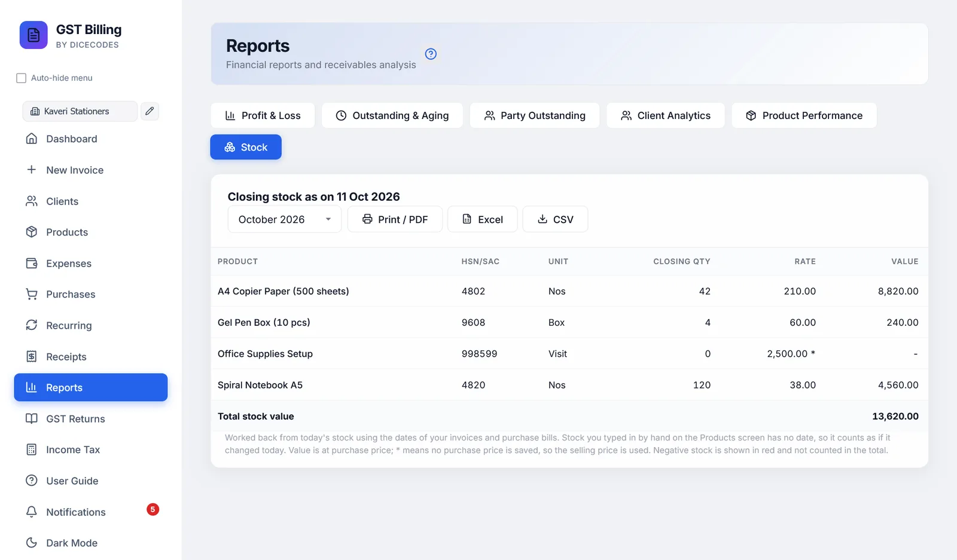Click the Gel Pen Box (10 pcs) product name
Screen dimensions: 957x560
(x=264, y=322)
